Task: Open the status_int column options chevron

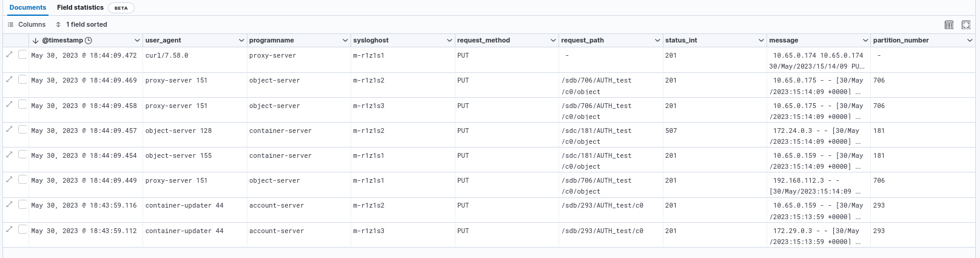Action: click(x=761, y=41)
